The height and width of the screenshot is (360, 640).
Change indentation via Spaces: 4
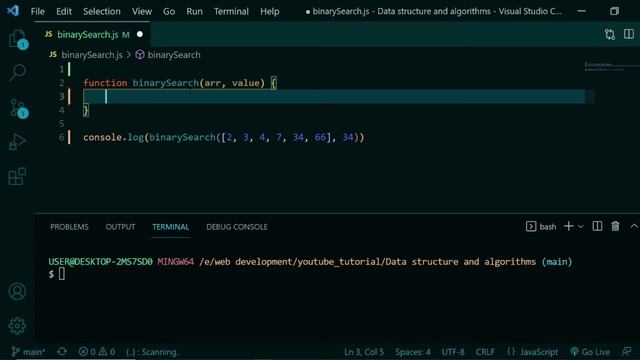[412, 352]
